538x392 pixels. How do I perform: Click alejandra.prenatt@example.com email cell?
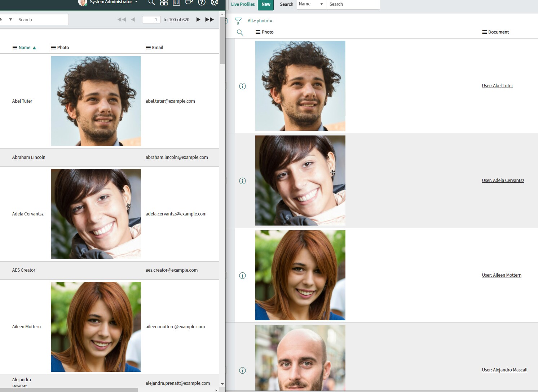[178, 383]
